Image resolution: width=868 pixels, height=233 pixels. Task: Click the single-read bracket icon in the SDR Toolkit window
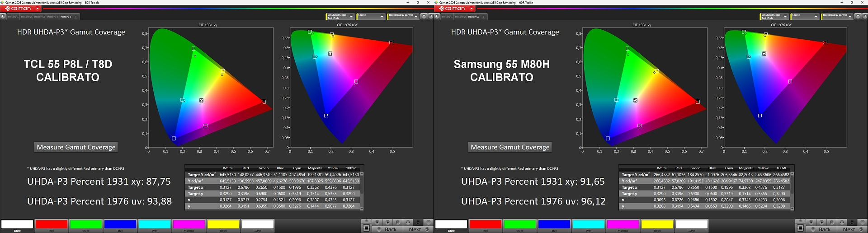pos(398,222)
